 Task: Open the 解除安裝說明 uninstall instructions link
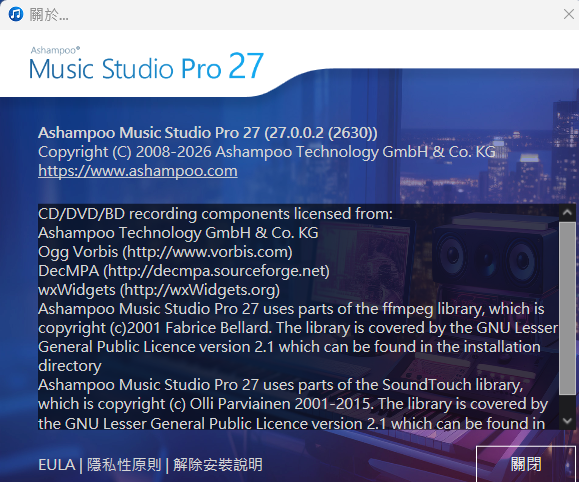pyautogui.click(x=218, y=465)
